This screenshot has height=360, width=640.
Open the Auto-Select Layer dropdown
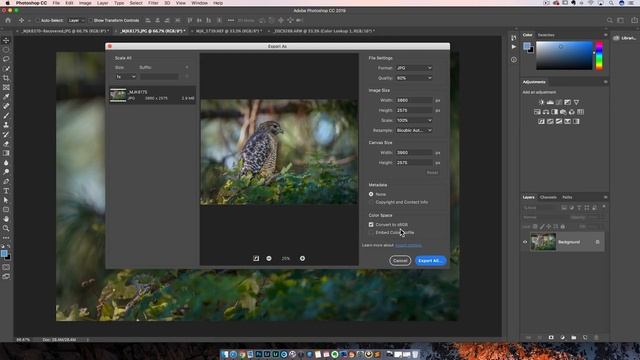coord(76,20)
